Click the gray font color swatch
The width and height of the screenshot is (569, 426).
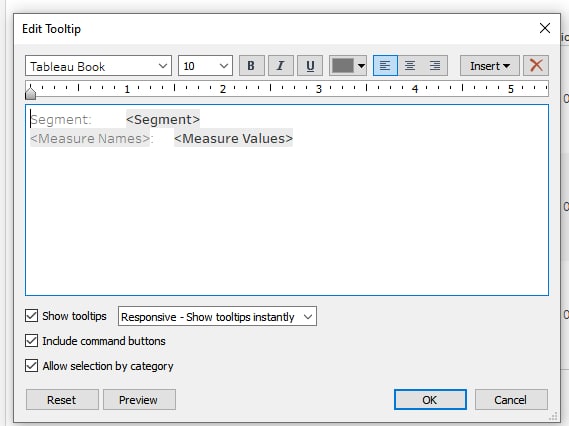tap(343, 66)
